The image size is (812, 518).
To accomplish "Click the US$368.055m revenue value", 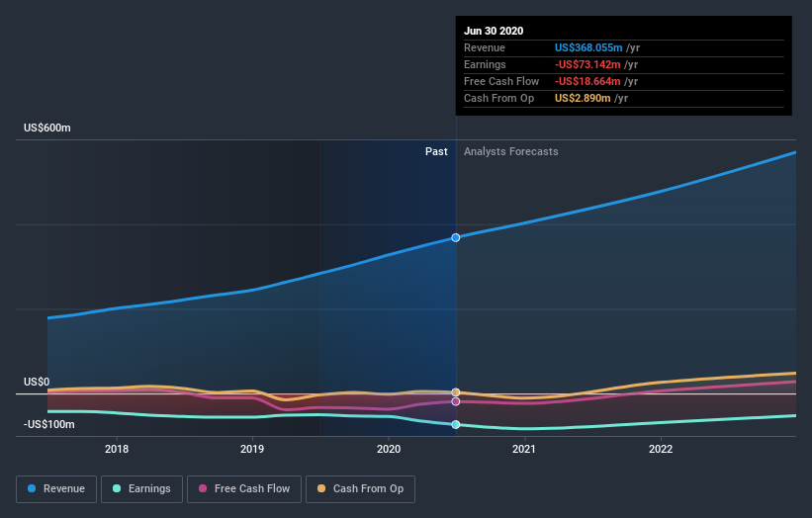I will [588, 47].
